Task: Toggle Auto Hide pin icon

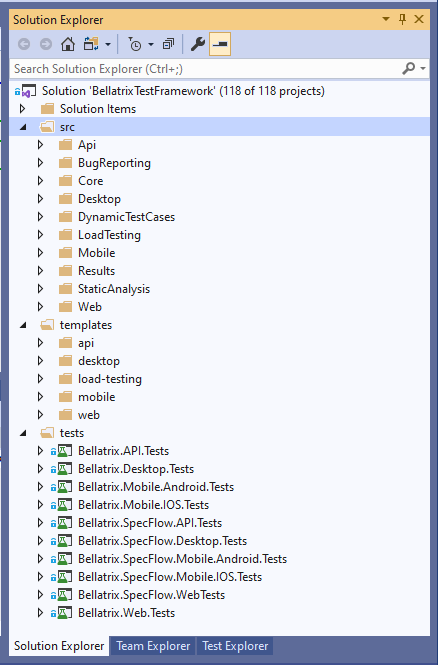Action: click(x=402, y=19)
